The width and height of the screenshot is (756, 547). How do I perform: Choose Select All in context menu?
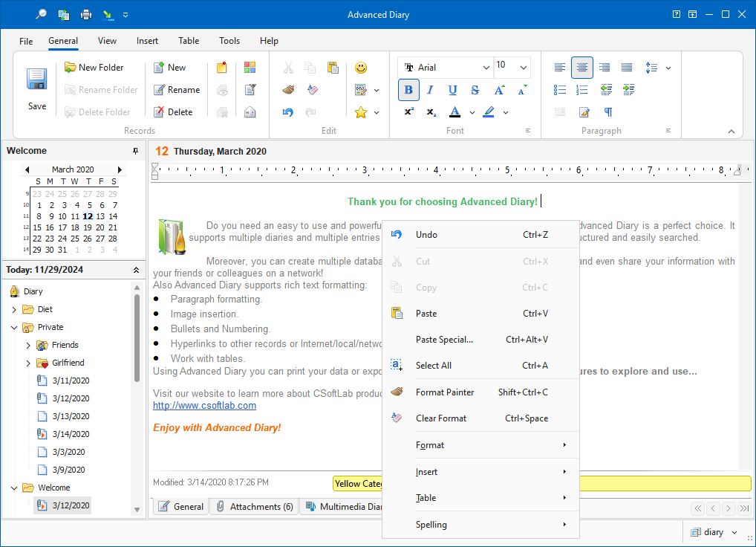480,366
